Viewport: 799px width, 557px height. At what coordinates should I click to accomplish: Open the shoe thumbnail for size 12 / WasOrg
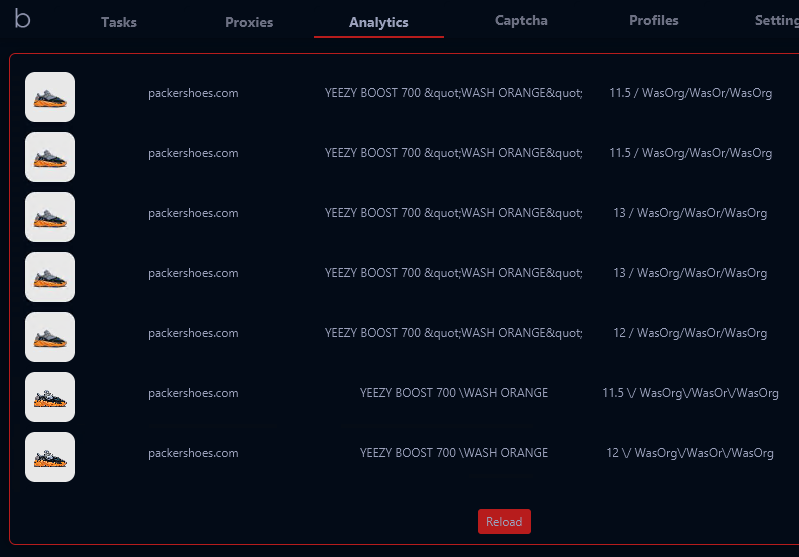click(50, 337)
